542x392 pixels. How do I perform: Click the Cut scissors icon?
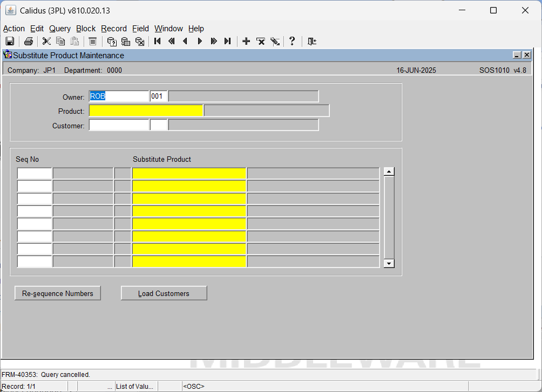coord(46,42)
